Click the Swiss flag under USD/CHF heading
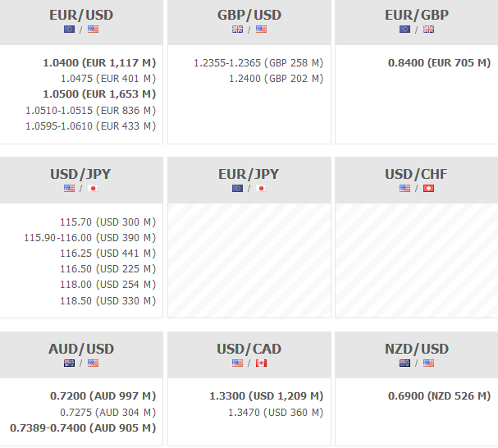This screenshot has height=448, width=498. pos(428,188)
